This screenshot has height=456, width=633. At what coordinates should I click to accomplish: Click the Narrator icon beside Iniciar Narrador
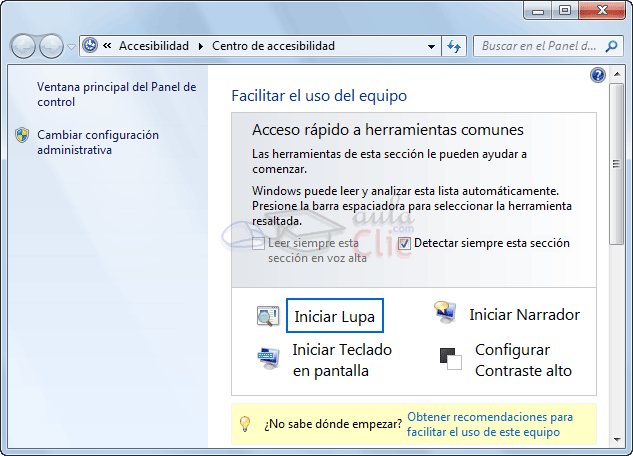click(x=446, y=313)
